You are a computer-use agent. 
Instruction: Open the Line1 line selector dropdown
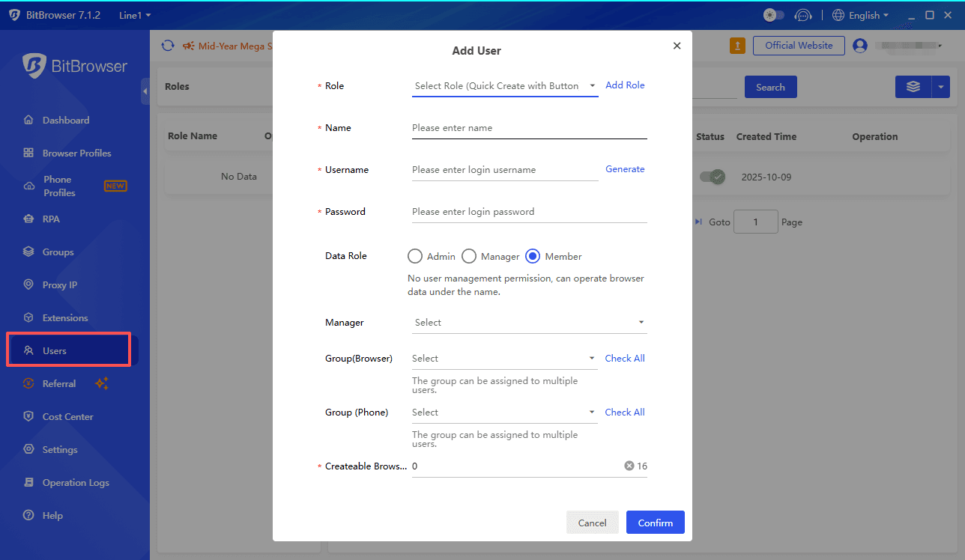[x=135, y=15]
